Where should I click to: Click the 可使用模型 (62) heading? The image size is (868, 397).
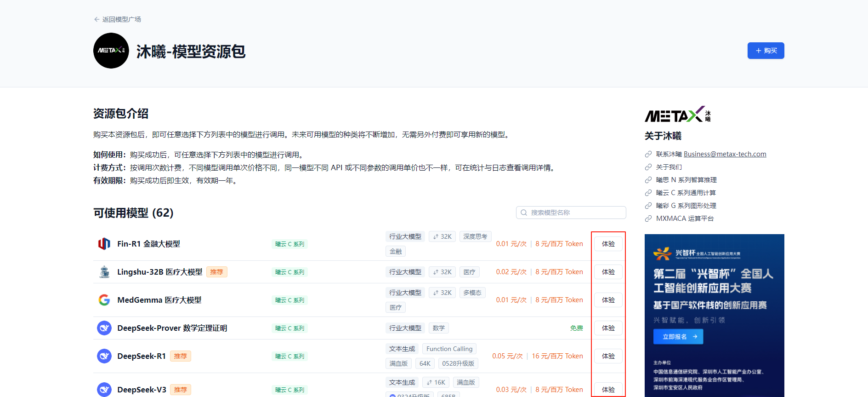pos(133,213)
